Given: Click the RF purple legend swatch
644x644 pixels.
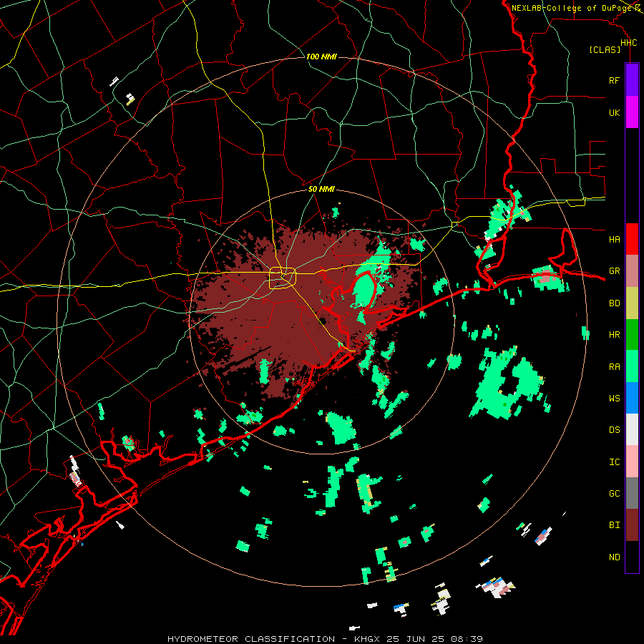Looking at the screenshot, I should click(632, 80).
